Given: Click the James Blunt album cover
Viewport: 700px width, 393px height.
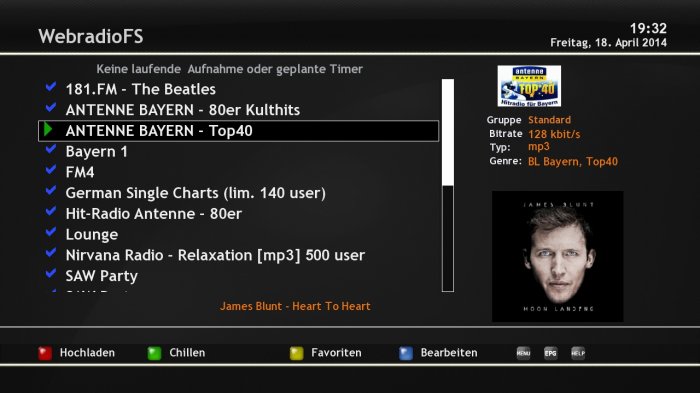Looking at the screenshot, I should tap(558, 256).
